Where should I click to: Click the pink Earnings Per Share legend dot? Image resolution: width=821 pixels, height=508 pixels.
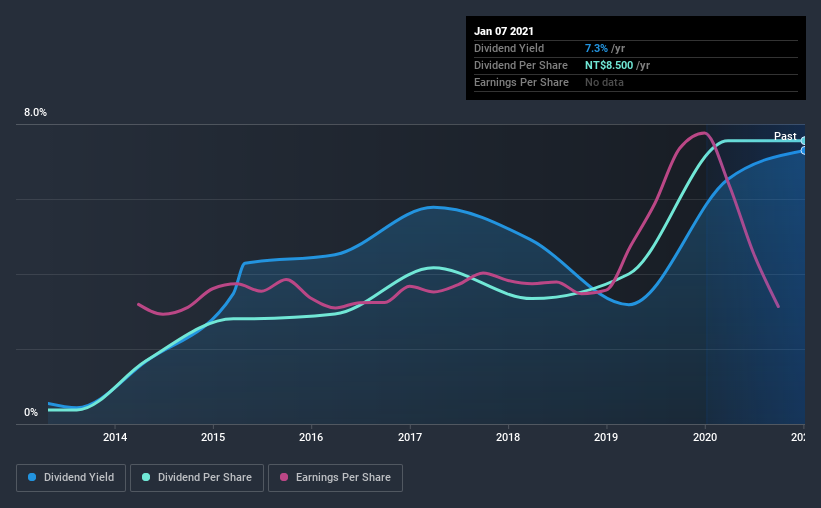[284, 477]
